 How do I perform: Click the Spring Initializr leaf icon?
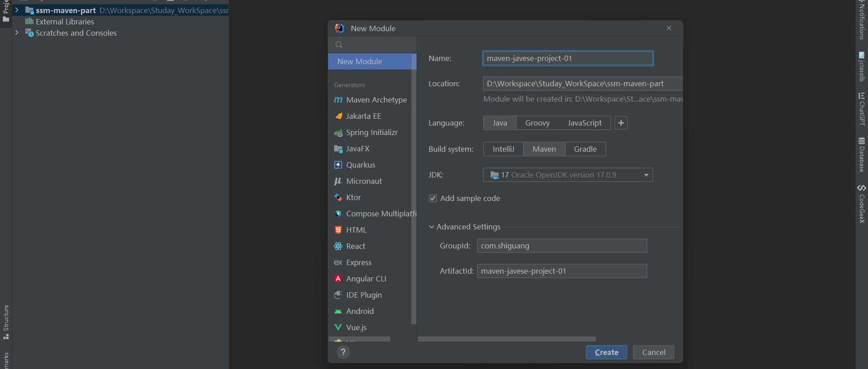click(x=338, y=133)
